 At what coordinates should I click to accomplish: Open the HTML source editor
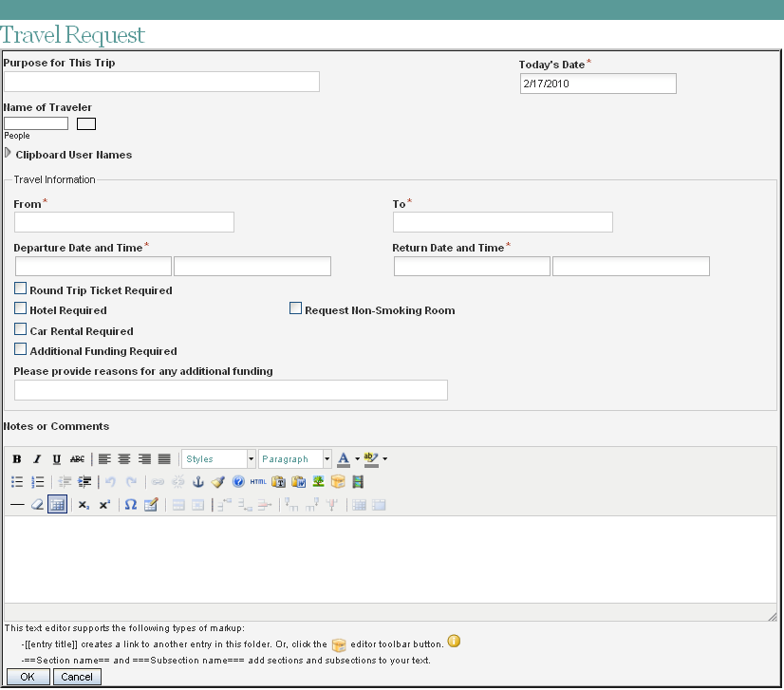tap(258, 482)
